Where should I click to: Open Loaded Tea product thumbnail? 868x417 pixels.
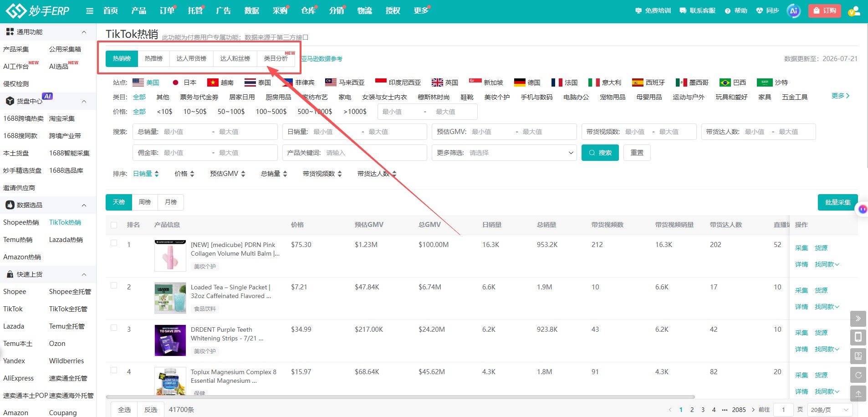coord(170,298)
